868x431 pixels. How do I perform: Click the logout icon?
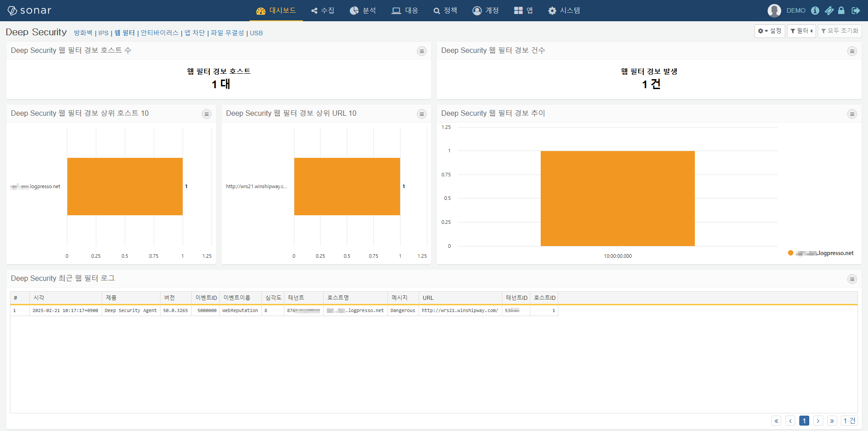coord(855,10)
